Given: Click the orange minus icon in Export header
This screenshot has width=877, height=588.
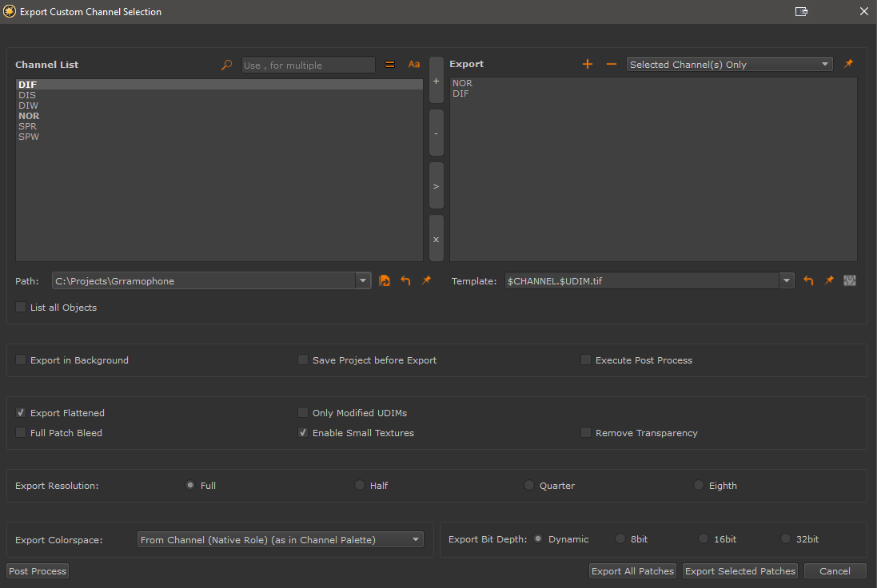Looking at the screenshot, I should tap(612, 64).
